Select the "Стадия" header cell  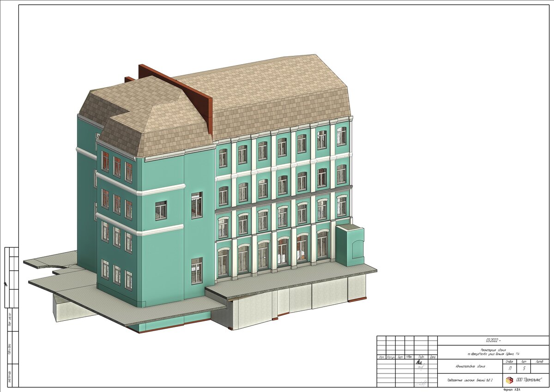pos(509,362)
